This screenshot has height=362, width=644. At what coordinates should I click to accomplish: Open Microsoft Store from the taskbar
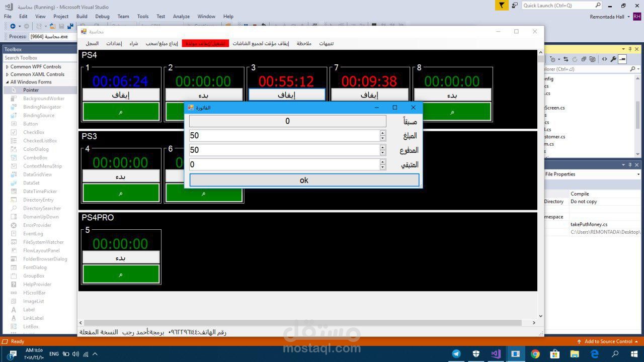tap(554, 354)
